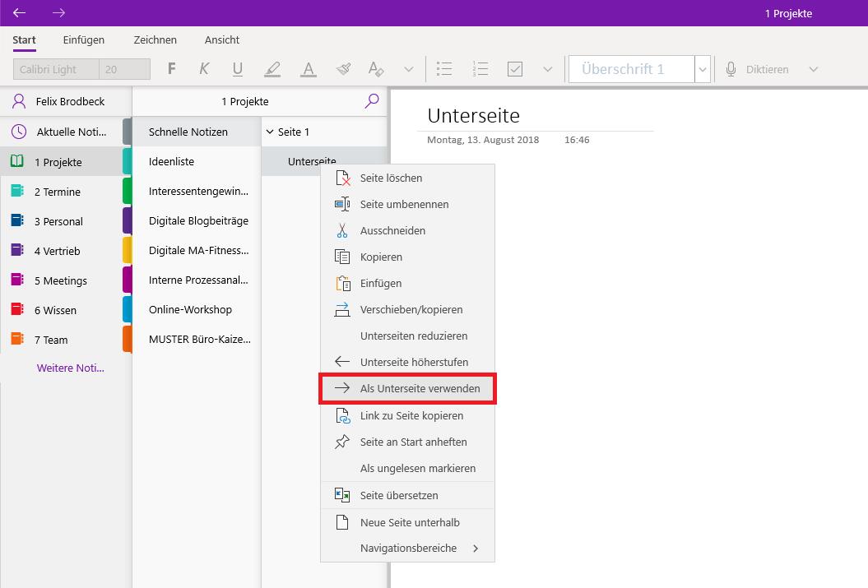Open the Einfügen ribbon tab
This screenshot has height=588, width=868.
click(x=84, y=39)
